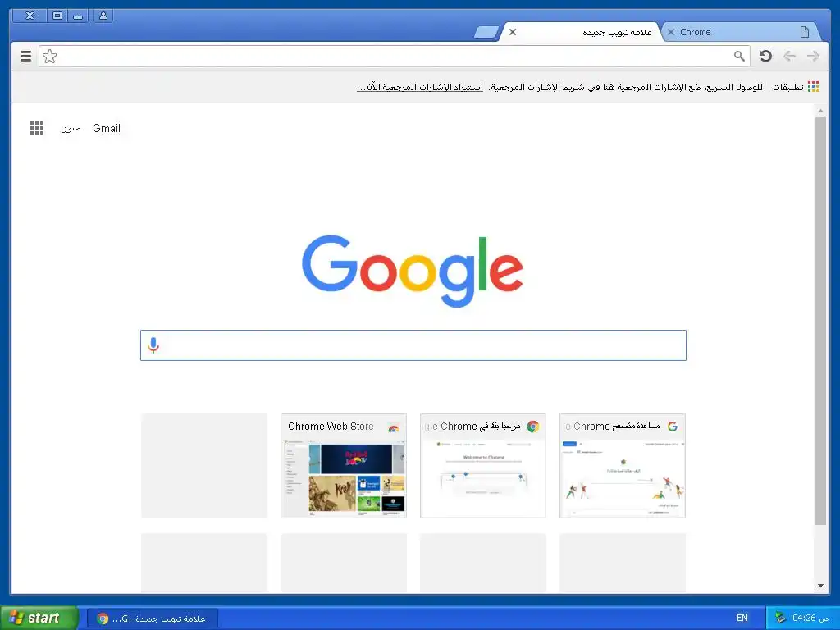Select the Chrome window taskbar button
This screenshot has width=840, height=630.
[x=153, y=619]
